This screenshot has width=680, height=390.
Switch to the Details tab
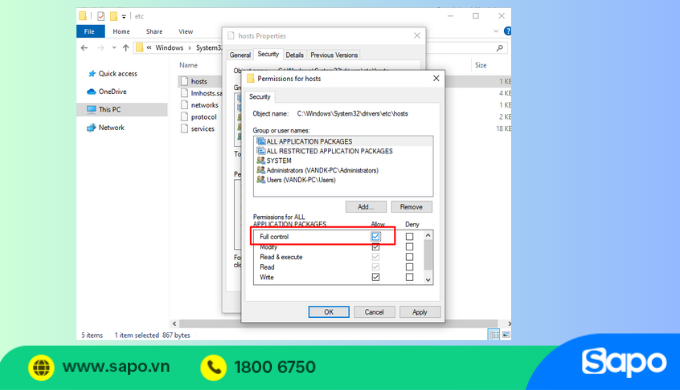click(294, 55)
